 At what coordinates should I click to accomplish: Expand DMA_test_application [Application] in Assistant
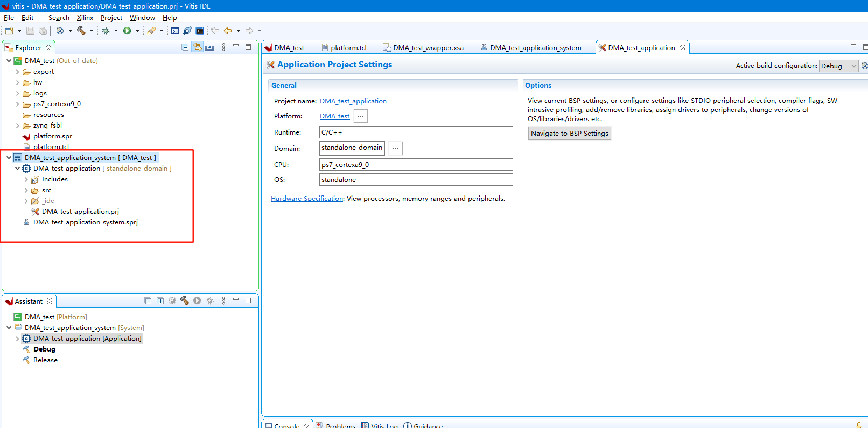click(18, 339)
